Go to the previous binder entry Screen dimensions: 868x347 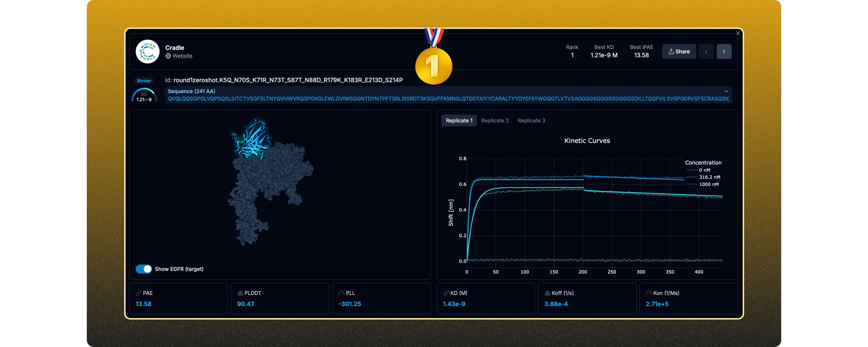[706, 51]
